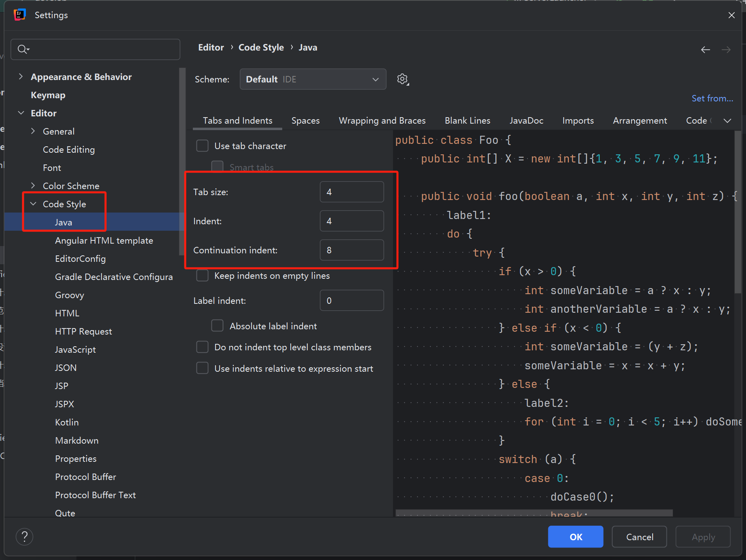Switch to Spaces tab
The width and height of the screenshot is (746, 560).
click(305, 120)
